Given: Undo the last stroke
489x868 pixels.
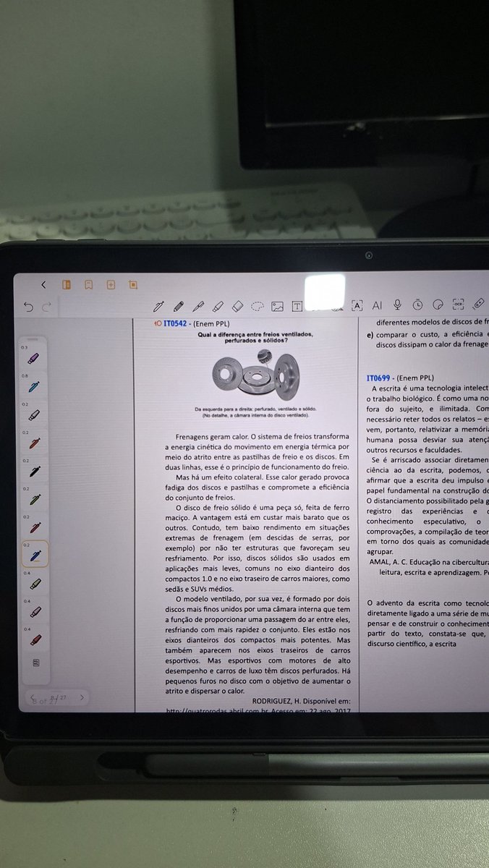Looking at the screenshot, I should 28,307.
